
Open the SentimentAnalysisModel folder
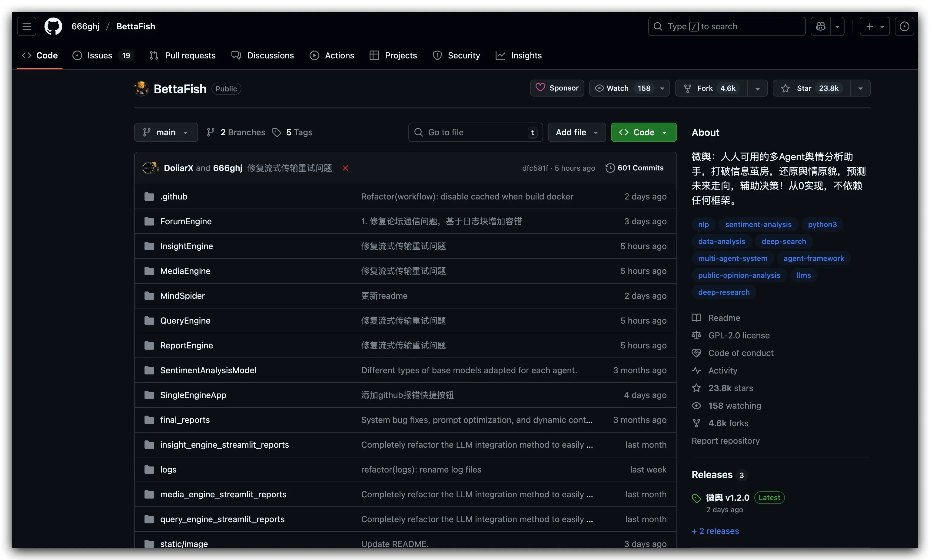pyautogui.click(x=208, y=370)
